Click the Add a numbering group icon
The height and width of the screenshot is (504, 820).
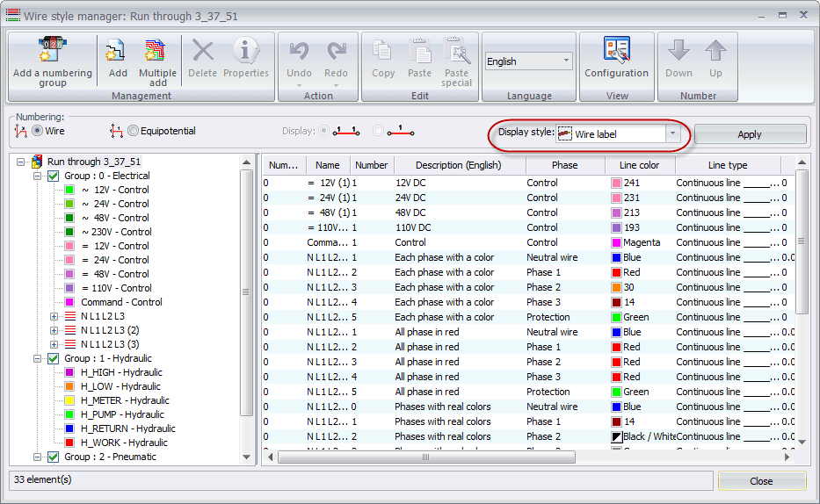(x=53, y=50)
